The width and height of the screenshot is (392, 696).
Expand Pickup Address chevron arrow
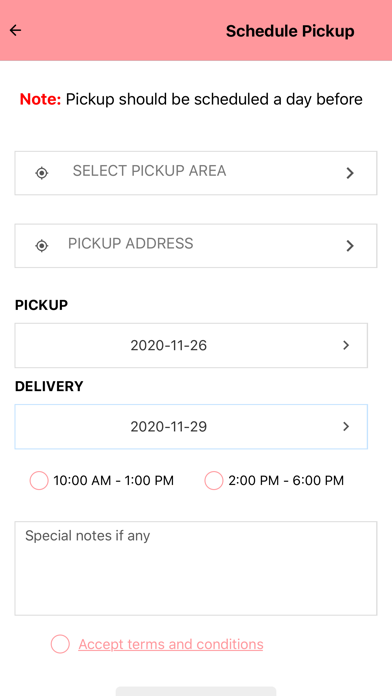click(350, 245)
